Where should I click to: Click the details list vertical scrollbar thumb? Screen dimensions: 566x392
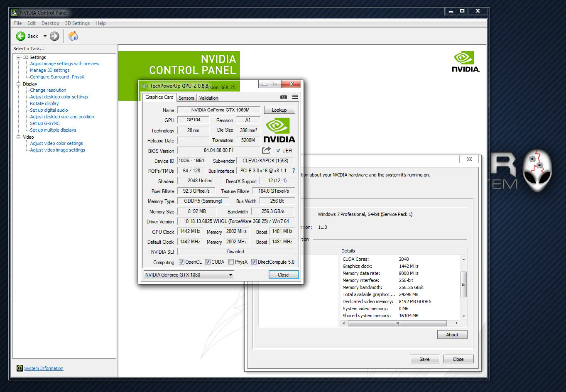[463, 284]
